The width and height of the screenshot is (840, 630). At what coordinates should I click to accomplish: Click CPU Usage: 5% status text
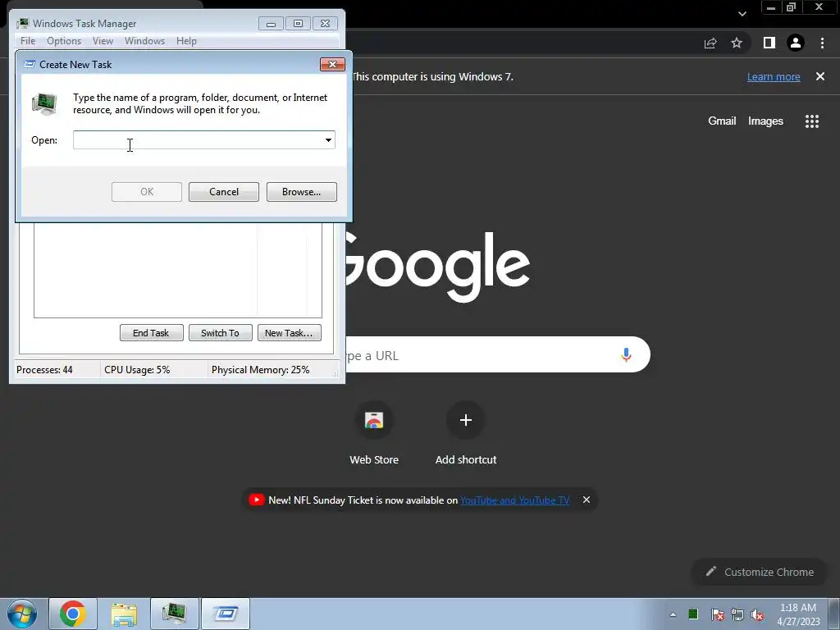click(x=137, y=370)
